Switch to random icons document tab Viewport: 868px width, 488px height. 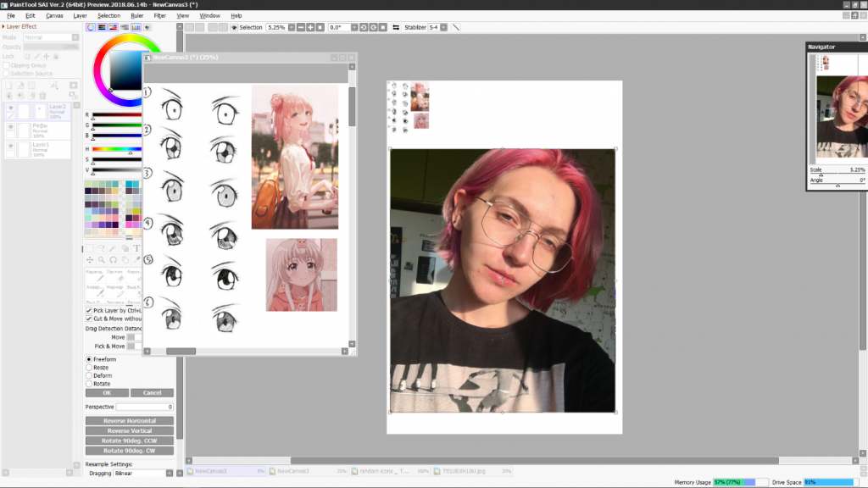click(x=390, y=471)
